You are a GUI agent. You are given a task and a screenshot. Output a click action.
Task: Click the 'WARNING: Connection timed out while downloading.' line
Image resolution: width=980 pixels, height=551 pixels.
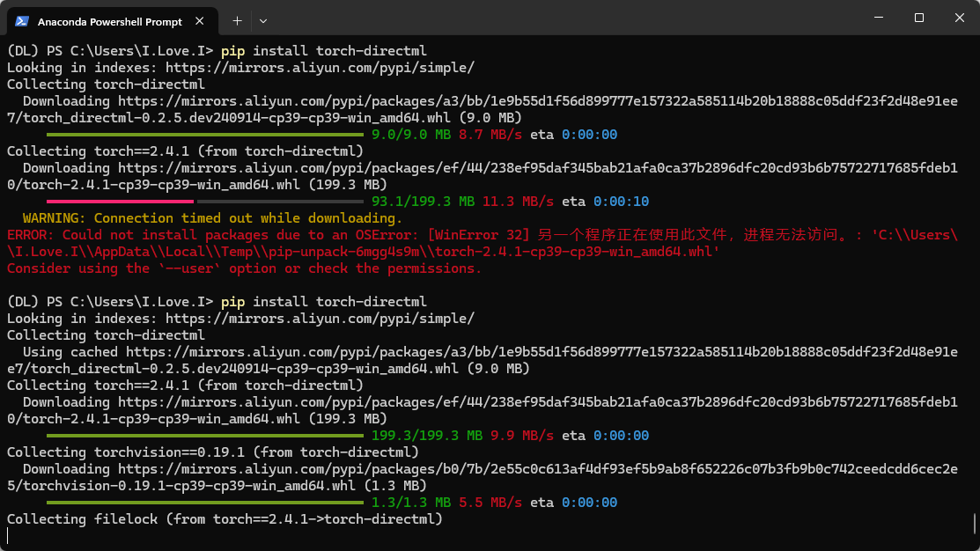pyautogui.click(x=212, y=218)
